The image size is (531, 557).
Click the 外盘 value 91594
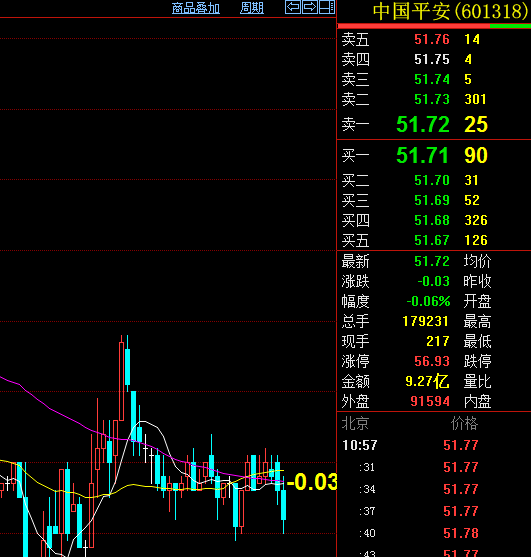[x=430, y=401]
